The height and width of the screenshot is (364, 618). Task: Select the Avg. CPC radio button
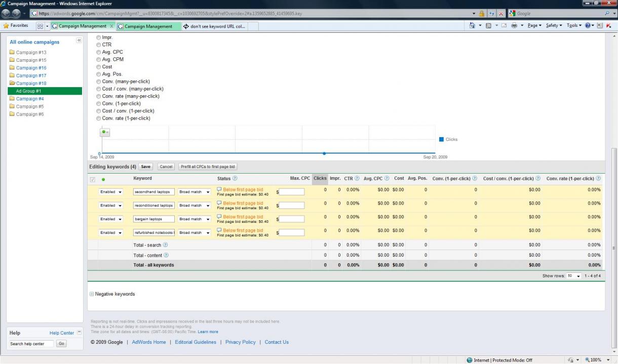coord(98,52)
